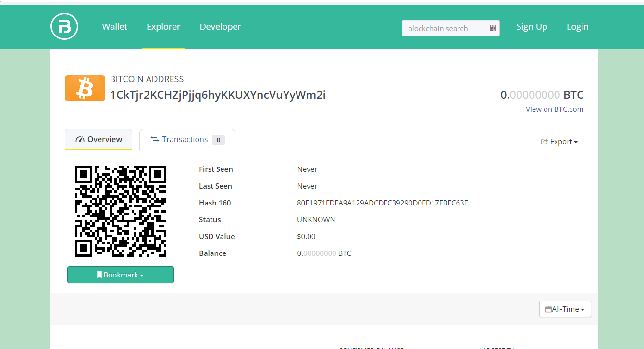Click the transactions count badge showing 0
The image size is (644, 349).
[218, 140]
